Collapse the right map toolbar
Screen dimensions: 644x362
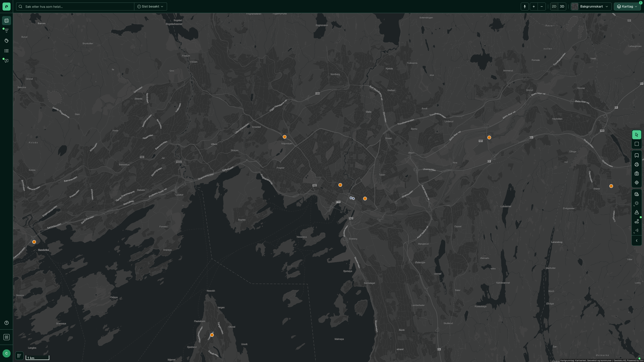pos(637,241)
